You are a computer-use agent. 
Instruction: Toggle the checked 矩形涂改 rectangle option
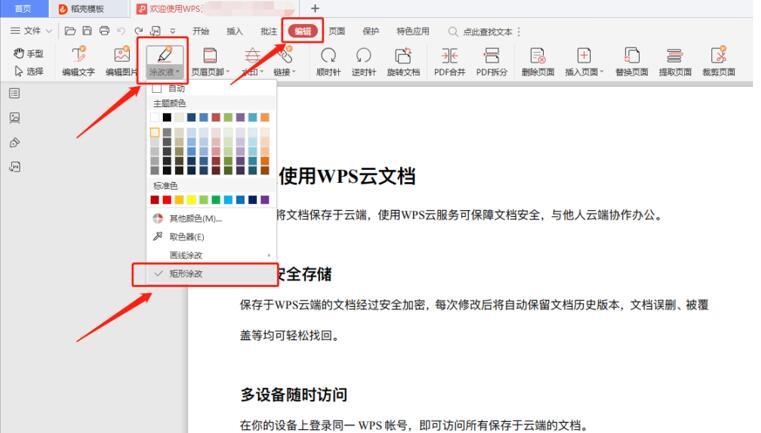click(x=205, y=274)
